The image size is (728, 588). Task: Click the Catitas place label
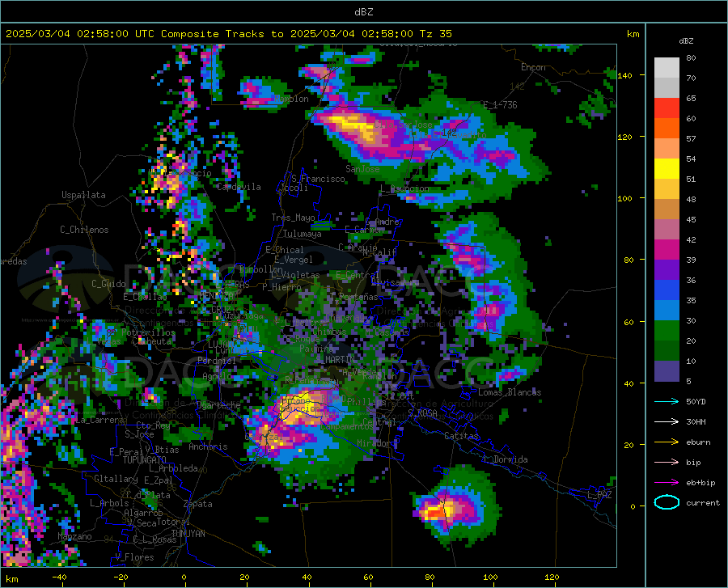pyautogui.click(x=461, y=436)
